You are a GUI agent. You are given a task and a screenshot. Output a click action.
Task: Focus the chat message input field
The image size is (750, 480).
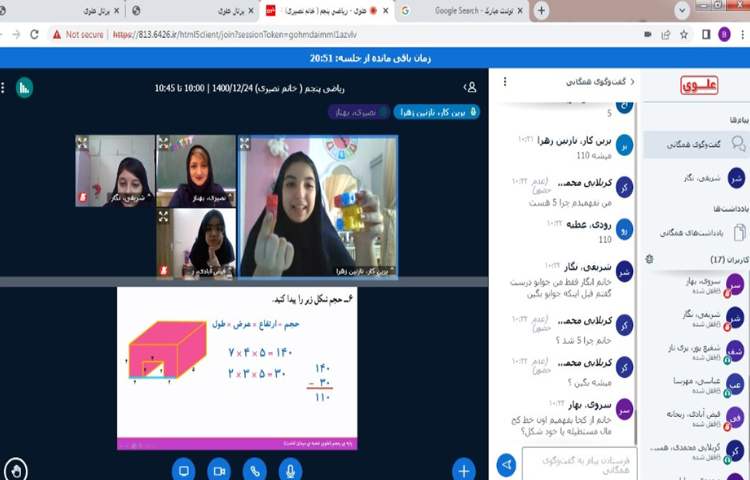point(579,464)
